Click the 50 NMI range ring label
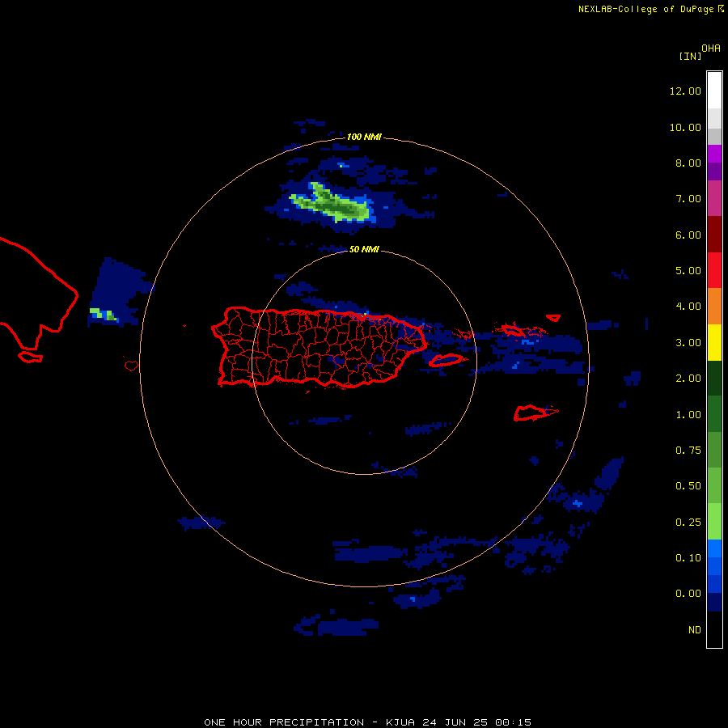Image resolution: width=728 pixels, height=728 pixels. 364,249
